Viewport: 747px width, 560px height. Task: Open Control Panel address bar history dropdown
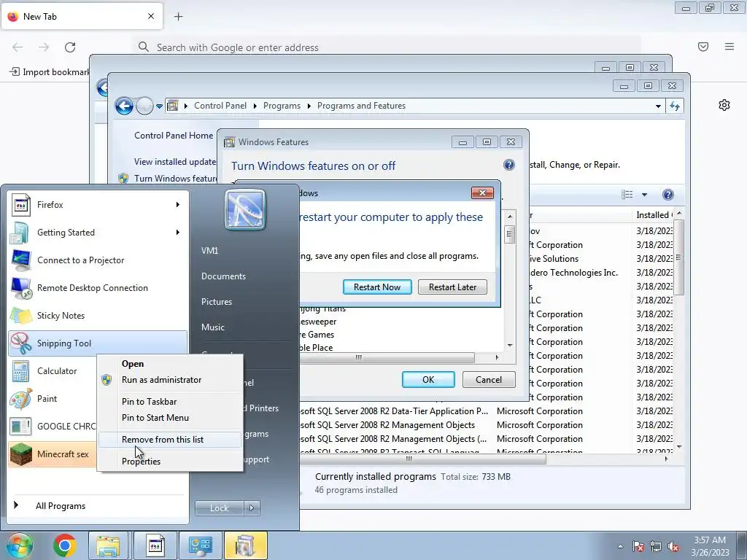click(658, 106)
